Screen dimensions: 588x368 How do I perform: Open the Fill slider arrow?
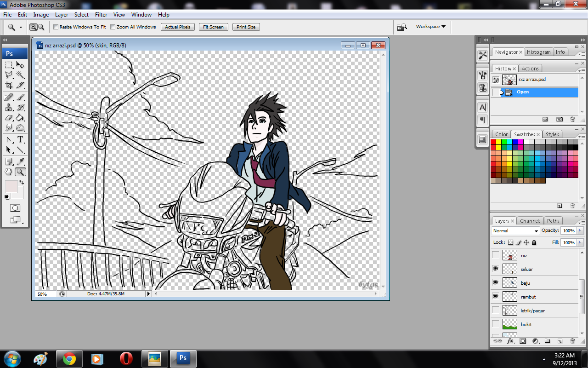[581, 242]
